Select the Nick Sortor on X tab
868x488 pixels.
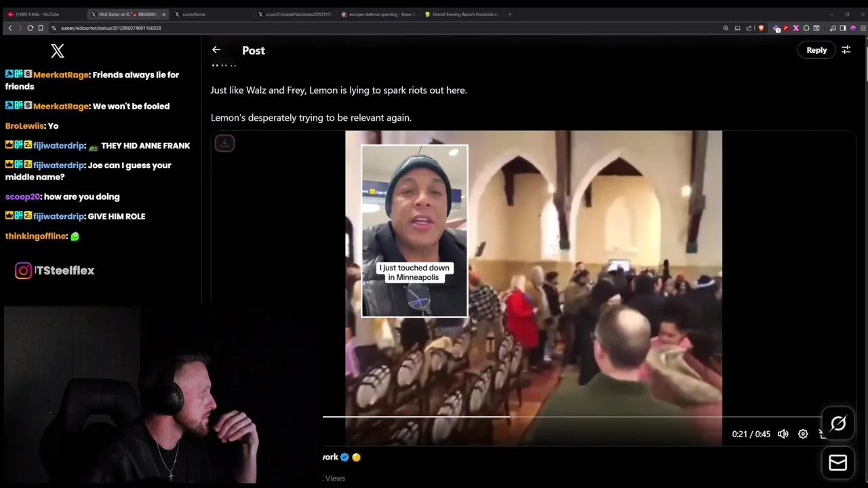[128, 14]
